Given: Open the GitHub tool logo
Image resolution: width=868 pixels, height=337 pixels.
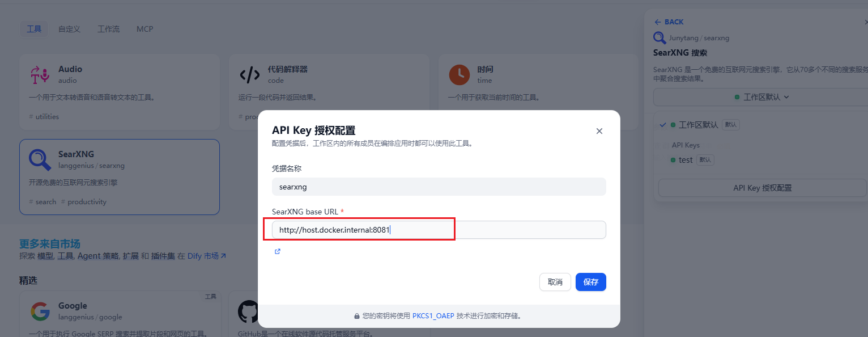Looking at the screenshot, I should click(248, 311).
